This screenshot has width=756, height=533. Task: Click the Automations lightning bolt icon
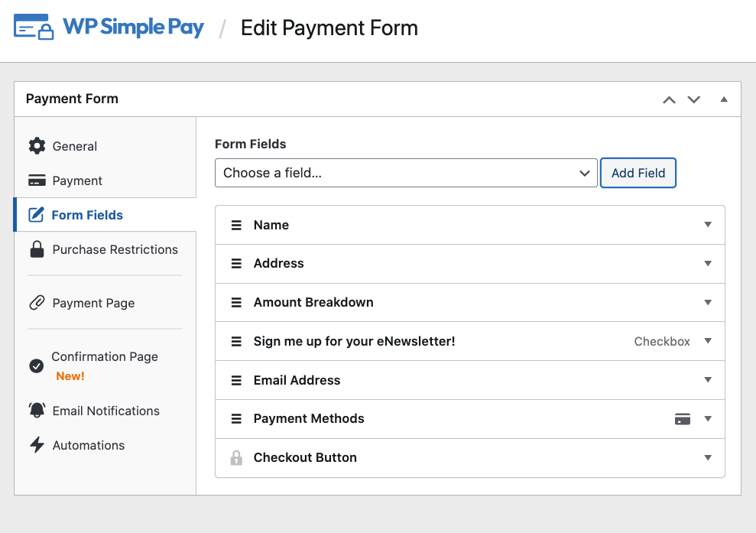tap(37, 445)
